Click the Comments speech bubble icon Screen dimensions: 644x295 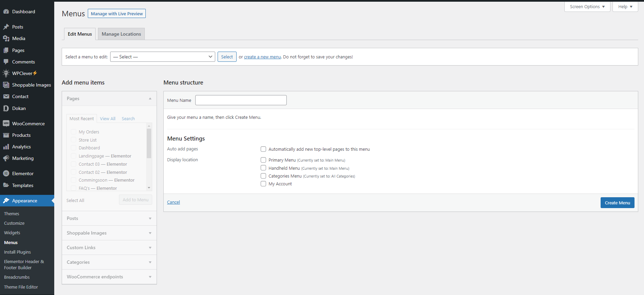point(6,62)
